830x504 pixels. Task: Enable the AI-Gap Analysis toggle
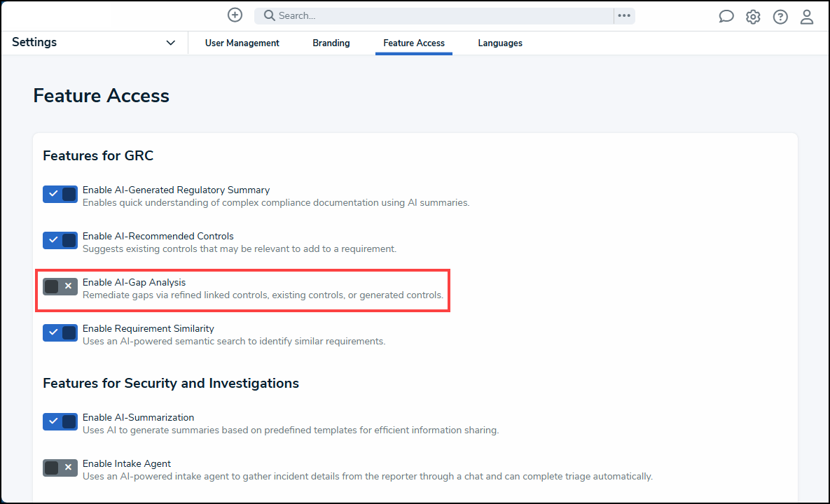(x=60, y=286)
